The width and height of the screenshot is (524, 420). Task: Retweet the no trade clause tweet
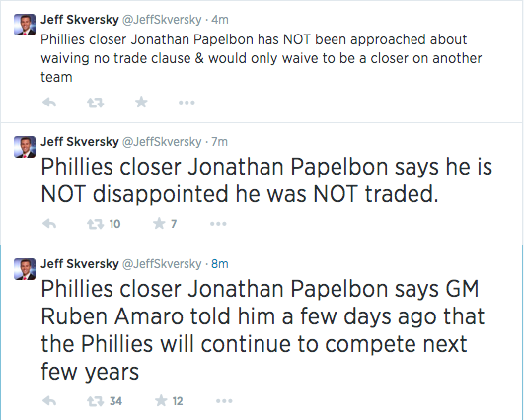tap(96, 103)
